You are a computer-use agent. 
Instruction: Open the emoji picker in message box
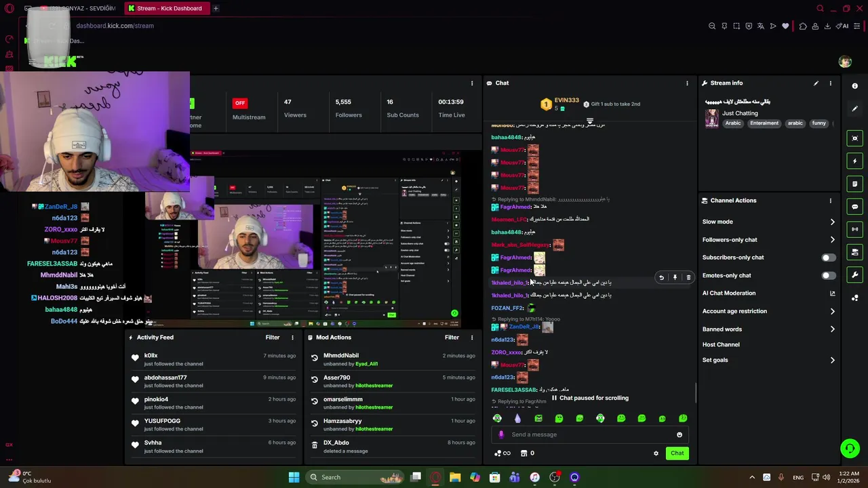[679, 435]
